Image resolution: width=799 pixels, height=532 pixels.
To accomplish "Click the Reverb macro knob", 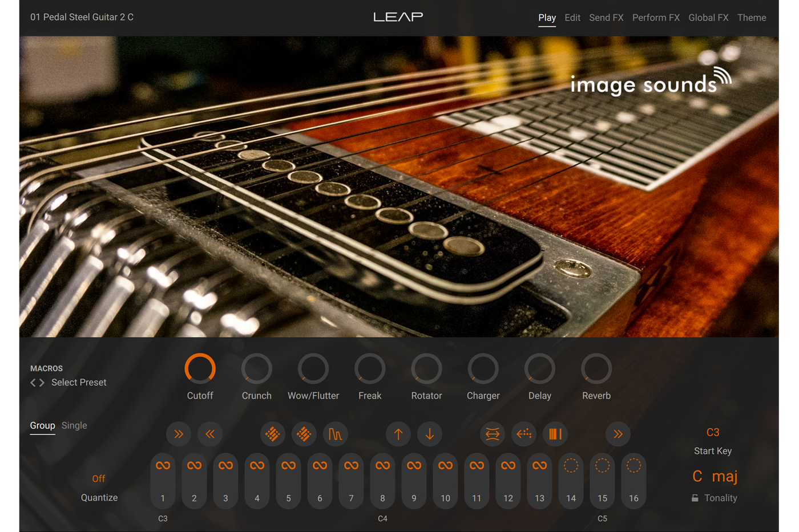I will pyautogui.click(x=596, y=369).
